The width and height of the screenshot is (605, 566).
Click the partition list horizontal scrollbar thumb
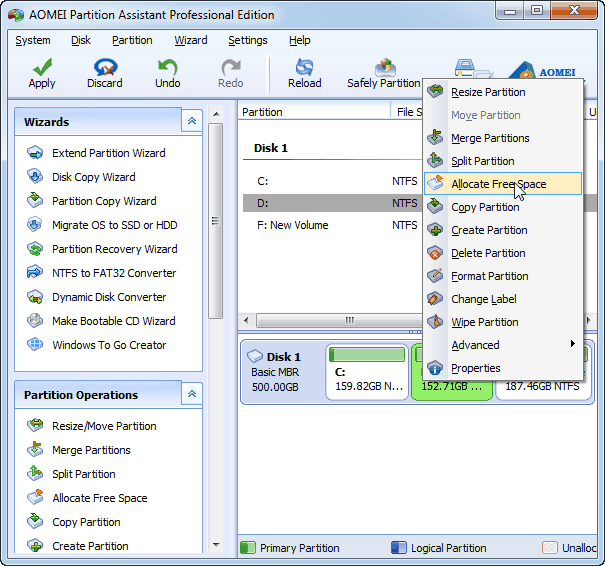point(340,320)
